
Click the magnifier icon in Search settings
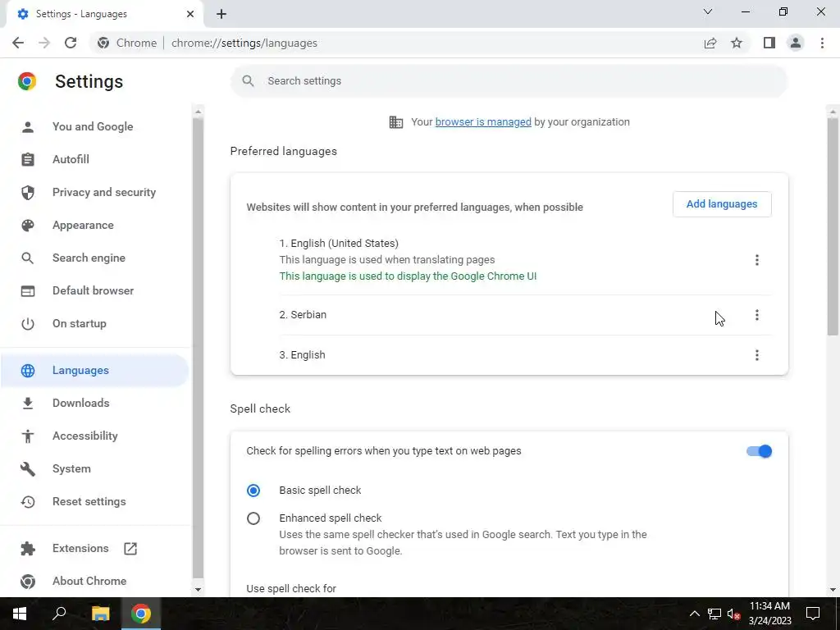pyautogui.click(x=248, y=81)
